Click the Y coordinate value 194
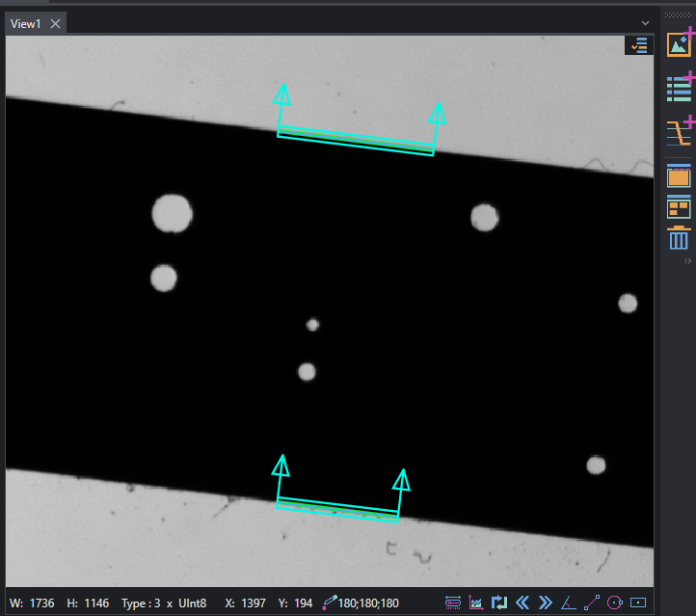 [x=304, y=603]
